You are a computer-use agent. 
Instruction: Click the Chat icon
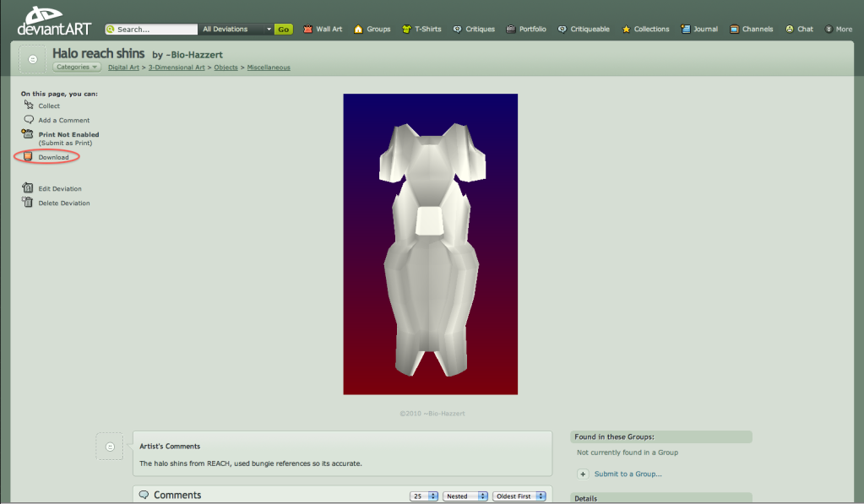(790, 30)
